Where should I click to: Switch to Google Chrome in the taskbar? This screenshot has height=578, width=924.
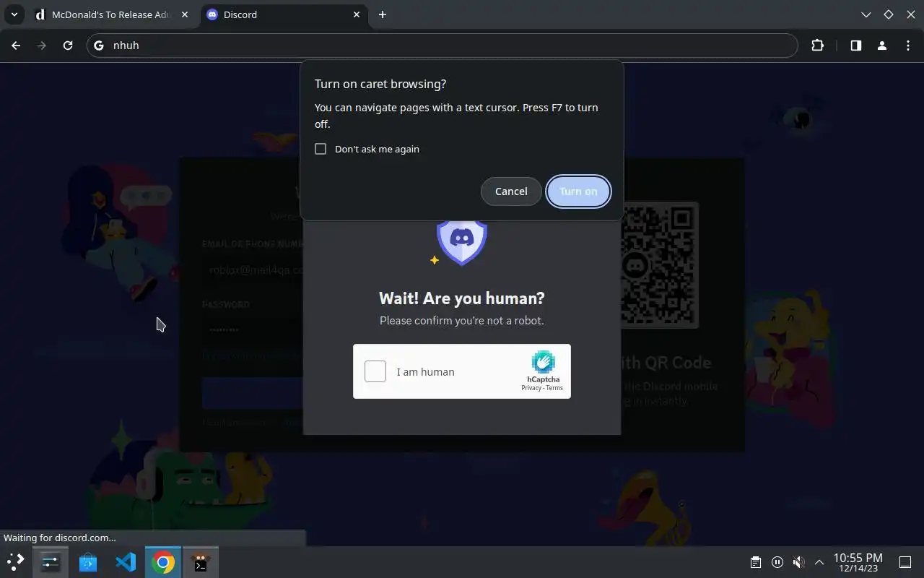coord(163,561)
